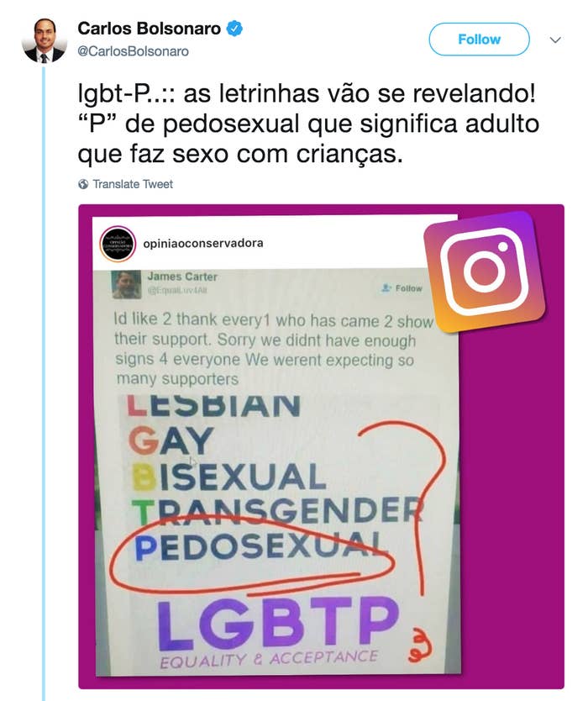Viewport: 588px width, 701px height.
Task: Click the James Carter name in the screenshot
Action: point(182,277)
